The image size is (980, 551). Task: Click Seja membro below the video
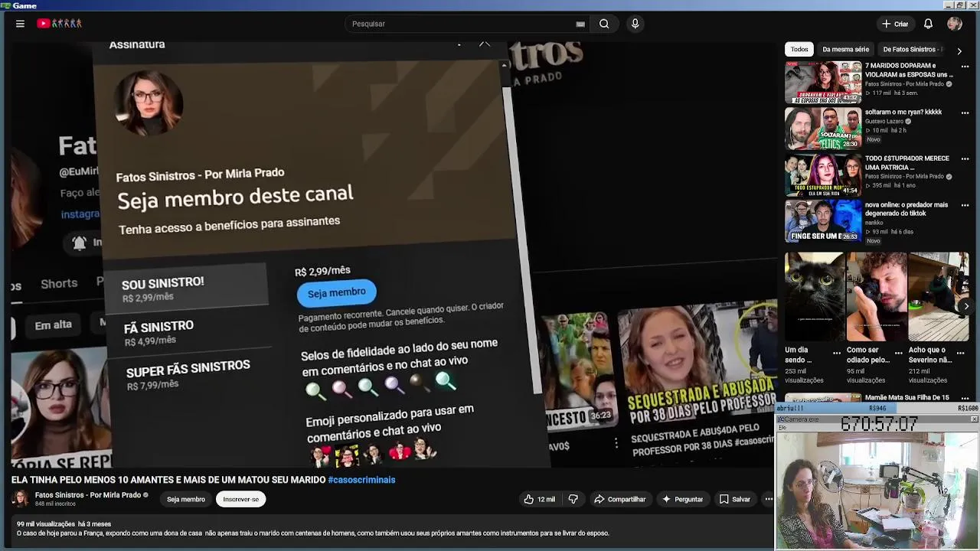tap(186, 499)
